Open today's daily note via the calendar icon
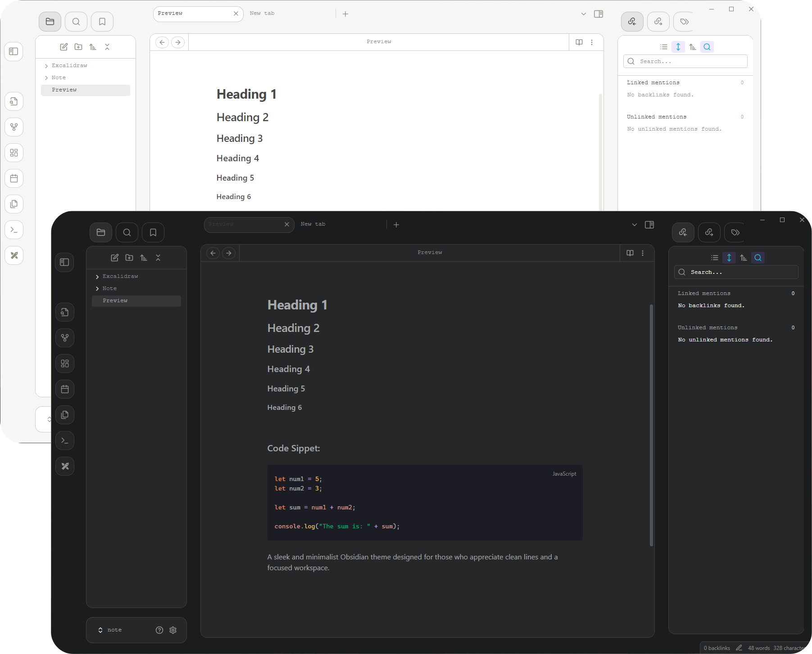 pos(65,389)
